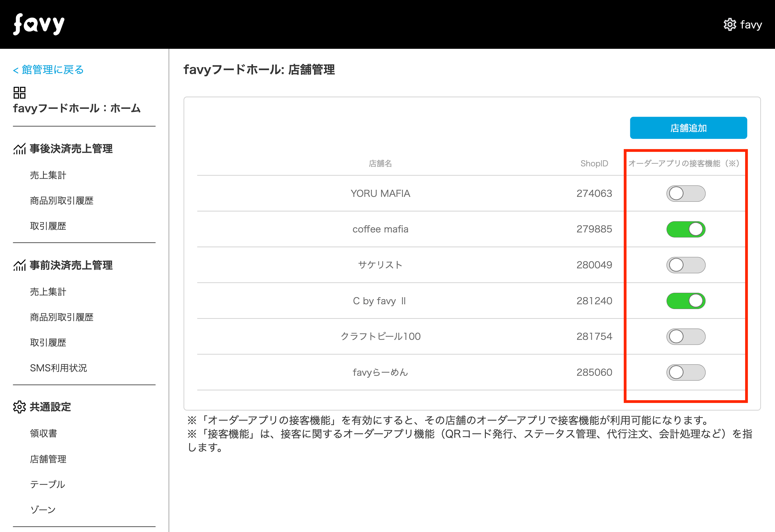Click the favyフードホール: 店舗管理 page title

(x=259, y=70)
